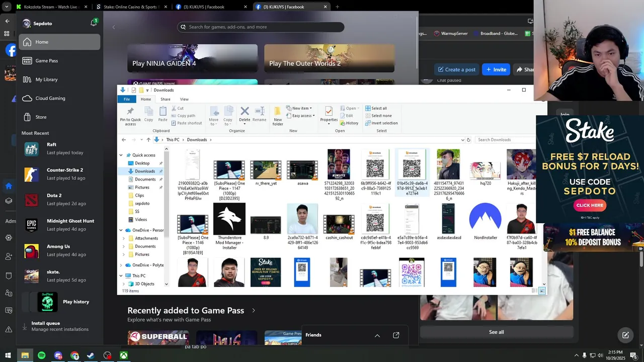Click Steam icon in taskbar
This screenshot has height=362, width=644.
[91, 355]
